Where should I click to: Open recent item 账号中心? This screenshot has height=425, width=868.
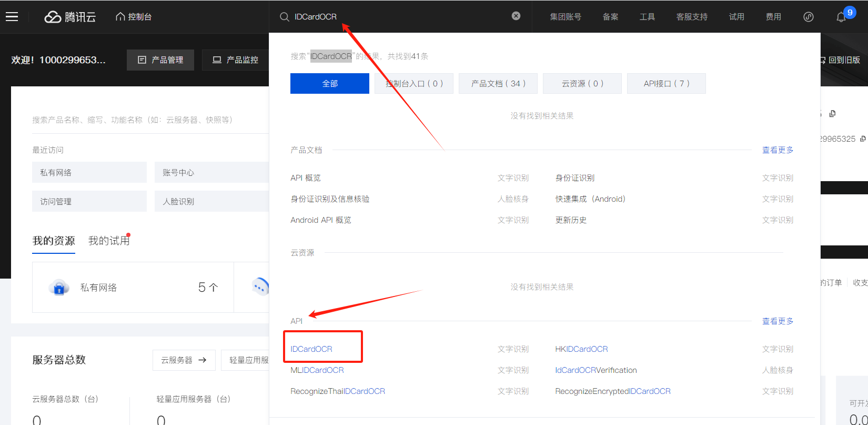[x=211, y=172]
